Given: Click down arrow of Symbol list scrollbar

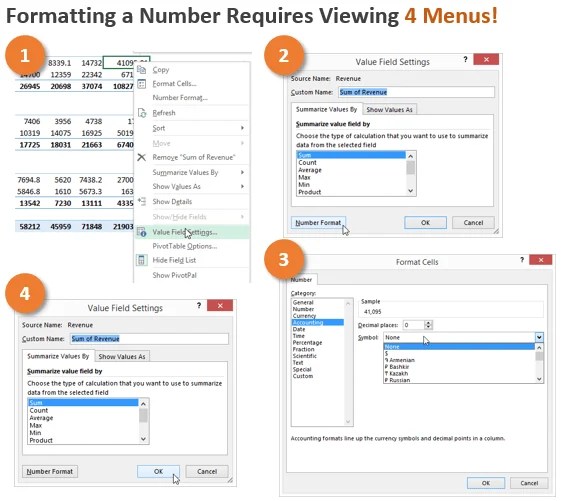Looking at the screenshot, I should click(539, 379).
